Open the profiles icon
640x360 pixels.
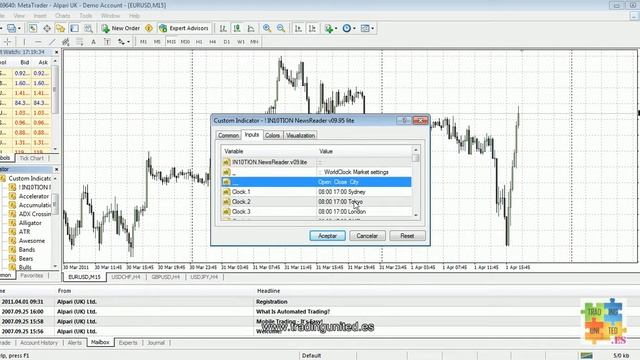(x=11, y=28)
